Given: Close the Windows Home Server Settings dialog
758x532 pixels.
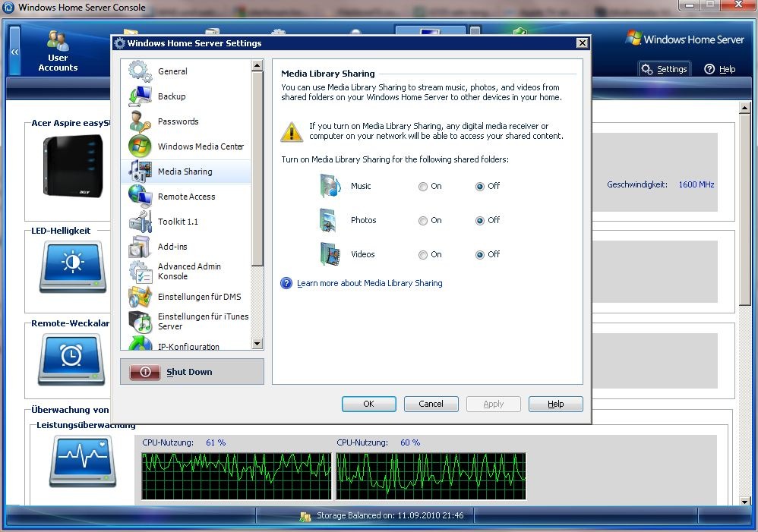Looking at the screenshot, I should [583, 43].
